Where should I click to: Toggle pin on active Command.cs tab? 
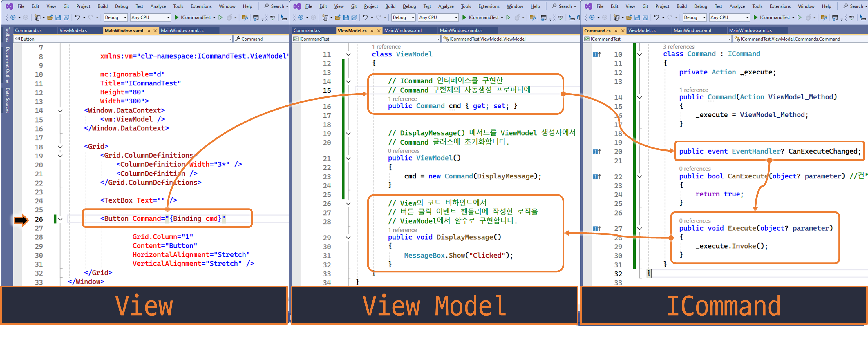click(616, 31)
